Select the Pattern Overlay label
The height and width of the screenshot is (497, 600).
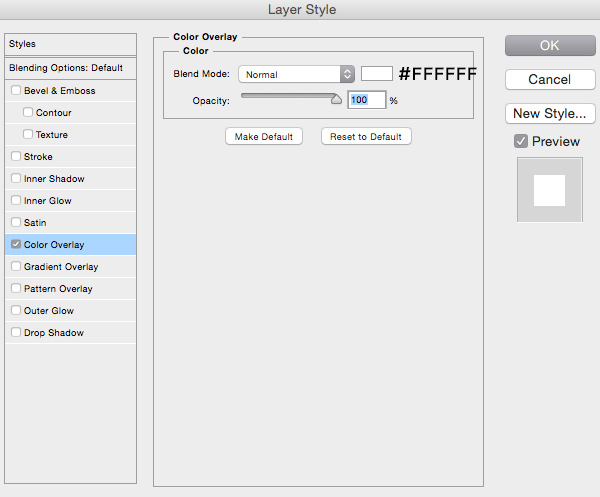tap(58, 288)
